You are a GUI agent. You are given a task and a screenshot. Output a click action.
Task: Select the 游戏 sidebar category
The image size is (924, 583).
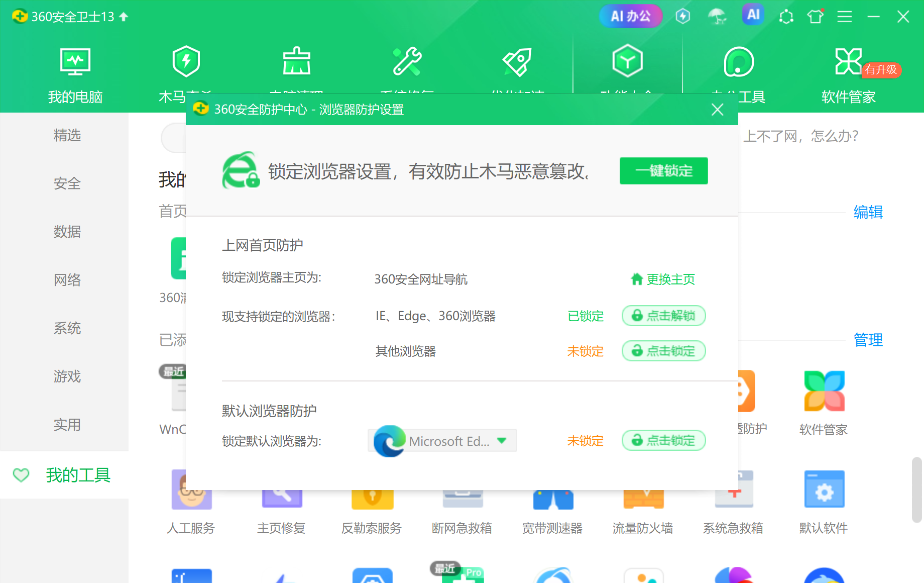pos(67,376)
